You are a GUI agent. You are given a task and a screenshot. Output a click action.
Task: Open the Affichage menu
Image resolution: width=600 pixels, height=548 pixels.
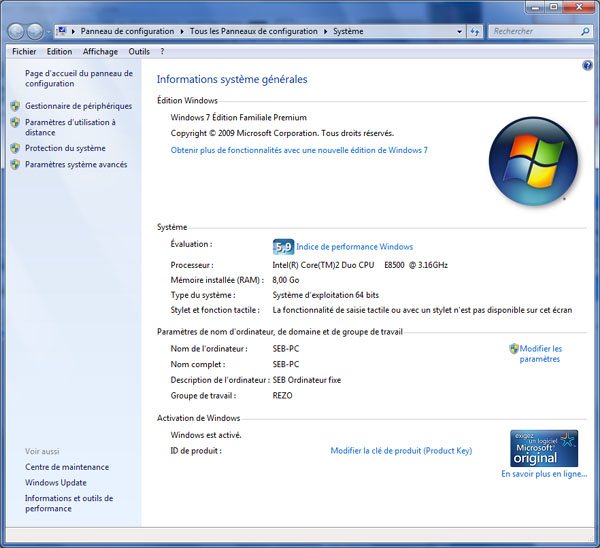coord(100,52)
